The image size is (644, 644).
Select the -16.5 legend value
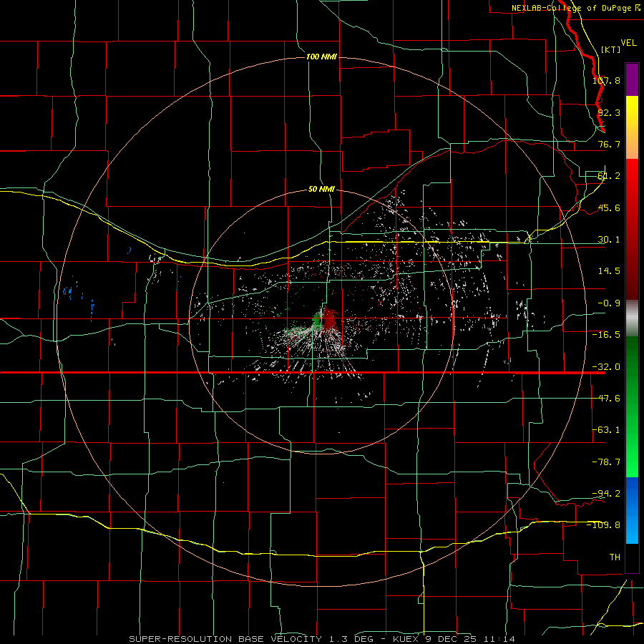click(606, 335)
